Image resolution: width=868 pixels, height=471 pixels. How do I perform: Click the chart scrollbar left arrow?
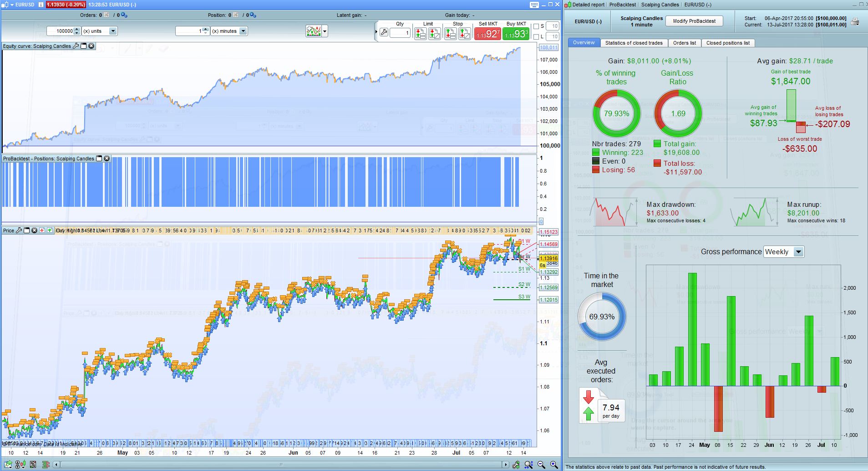coord(57,465)
